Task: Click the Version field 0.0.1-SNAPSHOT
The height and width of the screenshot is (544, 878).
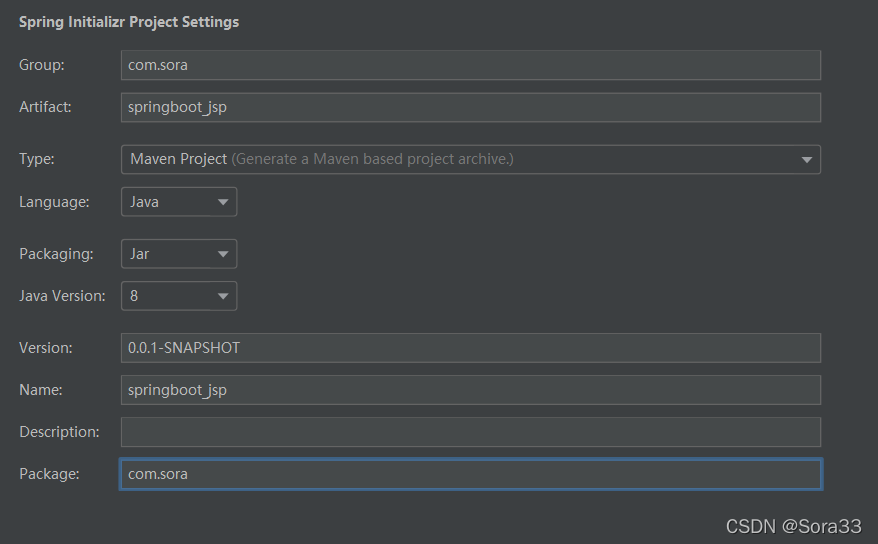Action: [471, 348]
